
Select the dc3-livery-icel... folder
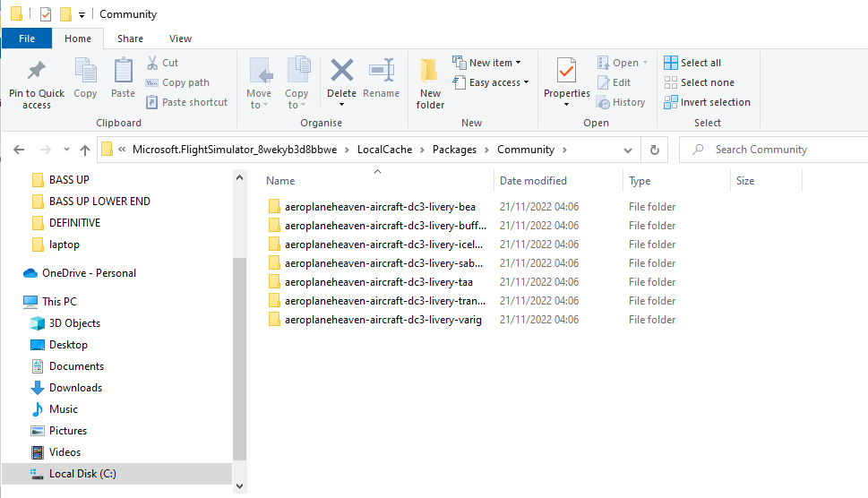[383, 244]
